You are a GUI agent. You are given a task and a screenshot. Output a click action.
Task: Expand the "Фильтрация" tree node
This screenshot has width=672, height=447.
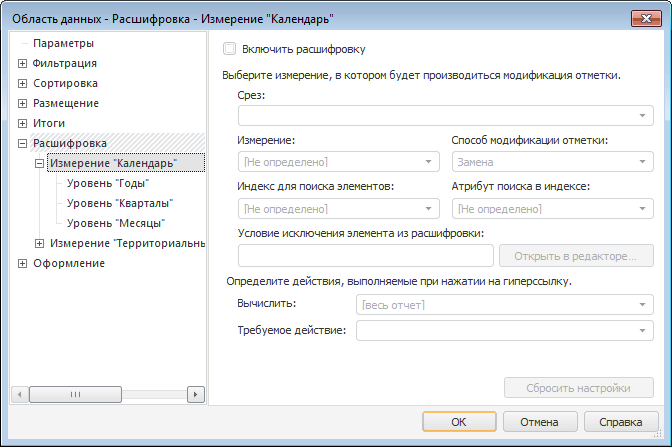22,63
